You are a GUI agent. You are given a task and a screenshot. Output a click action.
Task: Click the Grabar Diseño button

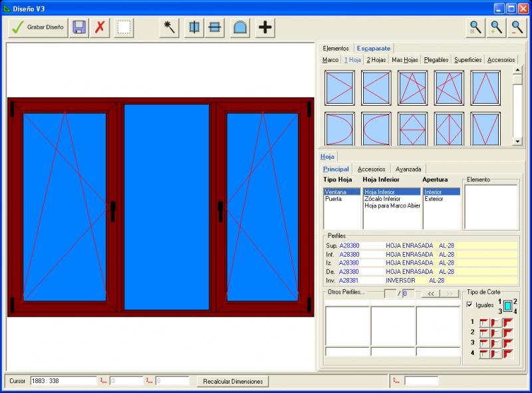click(39, 27)
